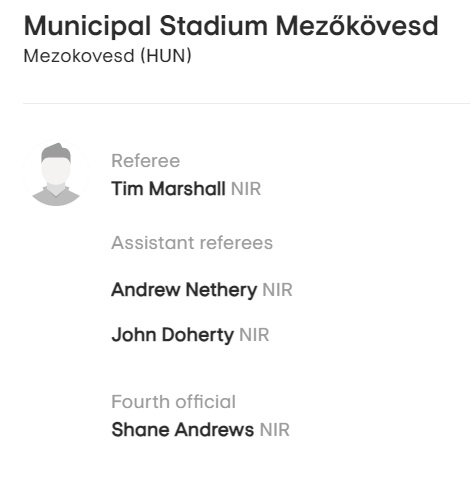Screen dimensions: 470x482
Task: Click NIR code beside John Doherty
Action: pos(254,335)
